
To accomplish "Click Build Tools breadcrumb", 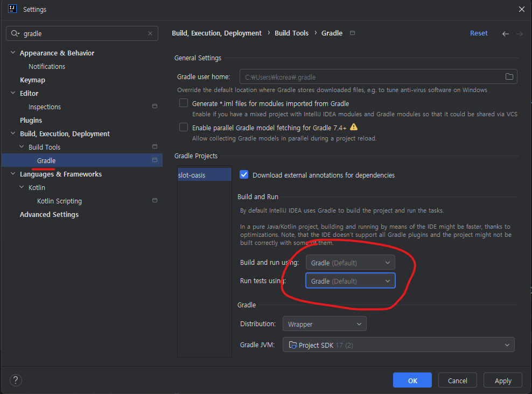I will pos(291,33).
